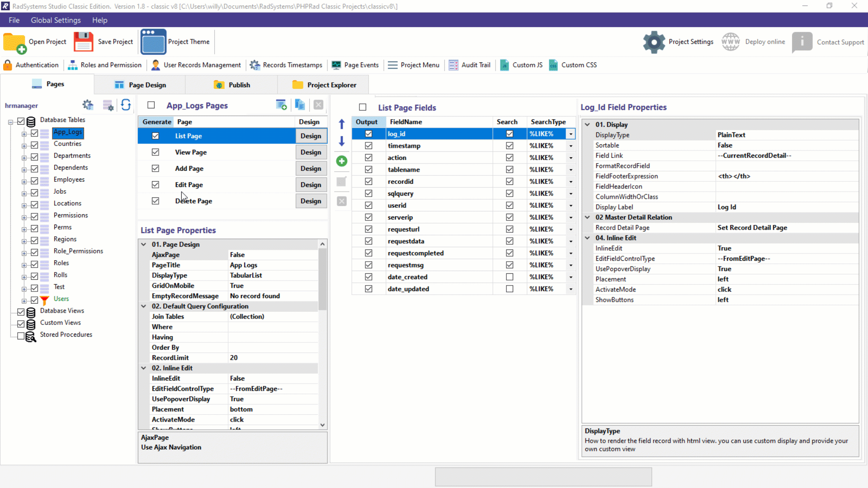Open the File menu
Image resolution: width=868 pixels, height=488 pixels.
click(x=14, y=20)
